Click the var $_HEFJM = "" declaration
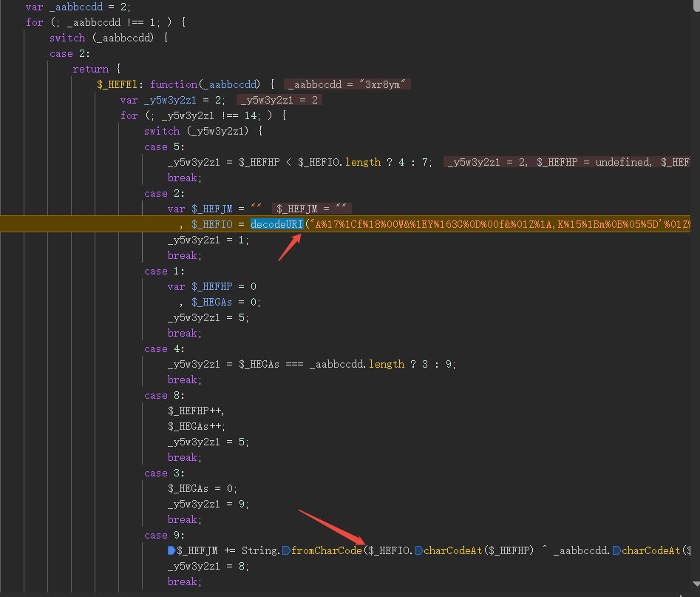 point(214,209)
